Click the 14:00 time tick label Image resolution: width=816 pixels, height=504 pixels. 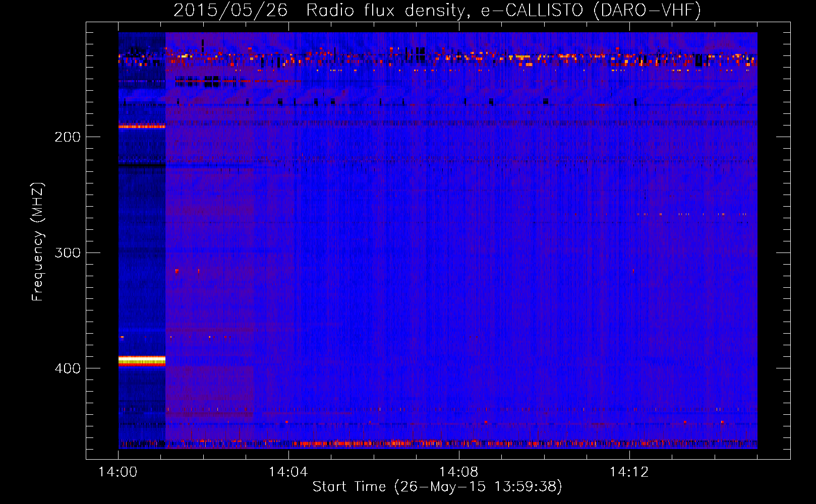(x=118, y=472)
